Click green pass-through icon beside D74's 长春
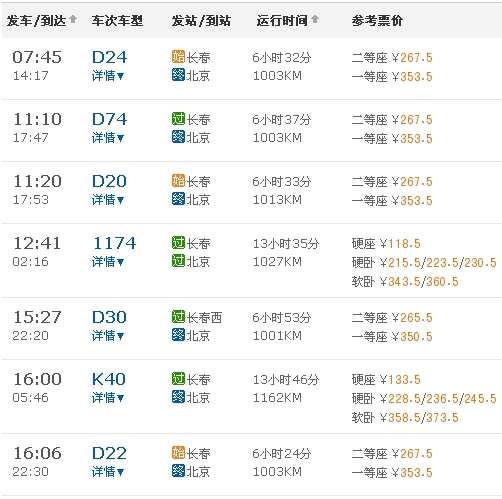502x499 pixels. coord(178,119)
